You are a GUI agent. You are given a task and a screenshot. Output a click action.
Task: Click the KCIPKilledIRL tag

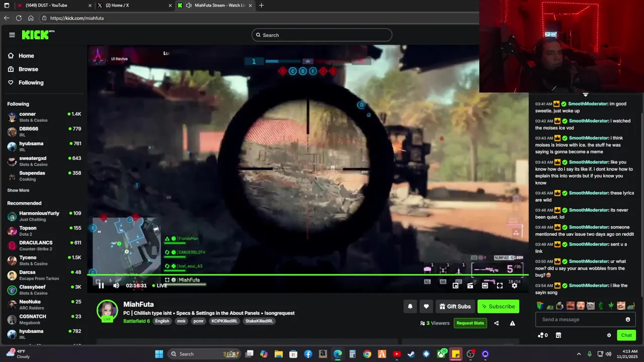click(224, 321)
